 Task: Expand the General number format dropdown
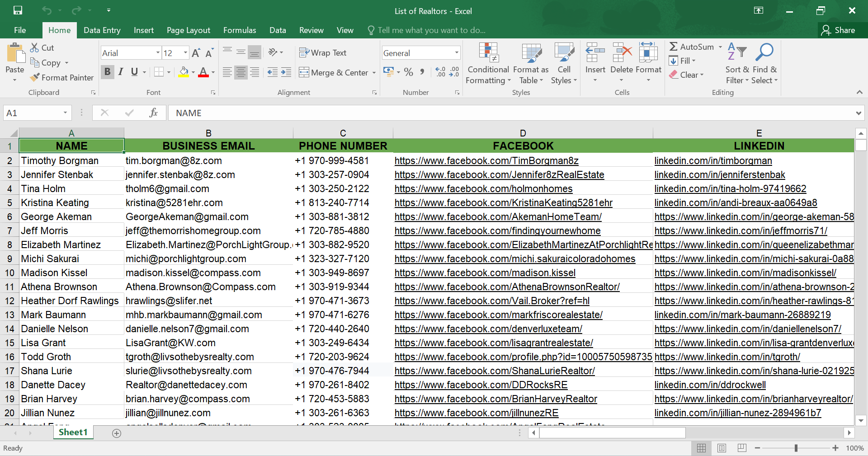tap(456, 53)
